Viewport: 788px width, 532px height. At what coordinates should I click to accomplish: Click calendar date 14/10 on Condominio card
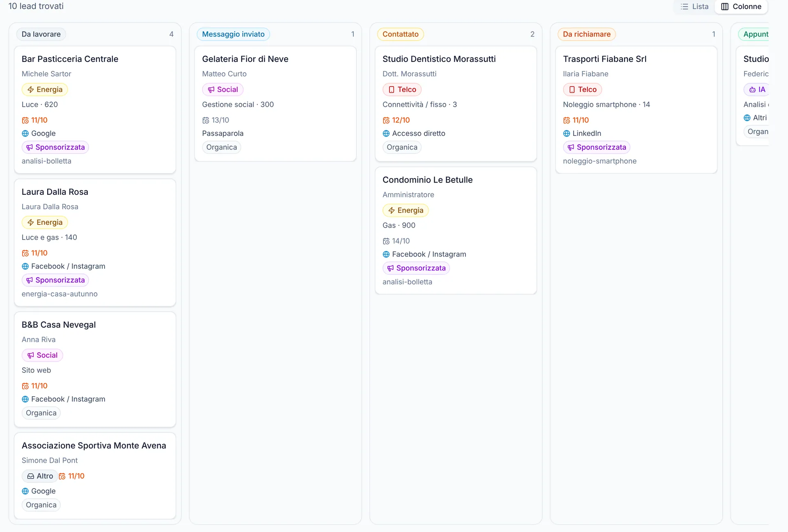tap(396, 241)
